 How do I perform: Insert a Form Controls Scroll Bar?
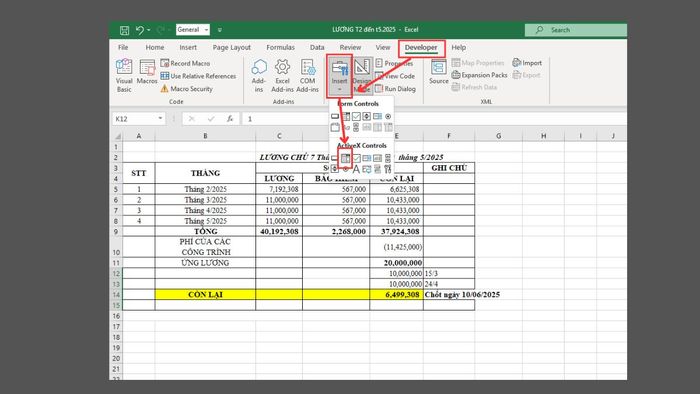(356, 127)
